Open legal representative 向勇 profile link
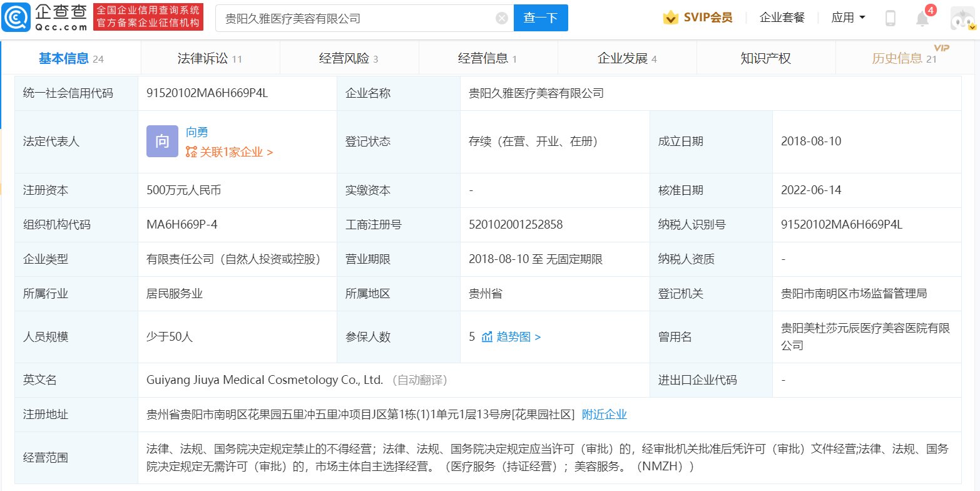Viewport: 980px width, 491px height. coord(197,132)
